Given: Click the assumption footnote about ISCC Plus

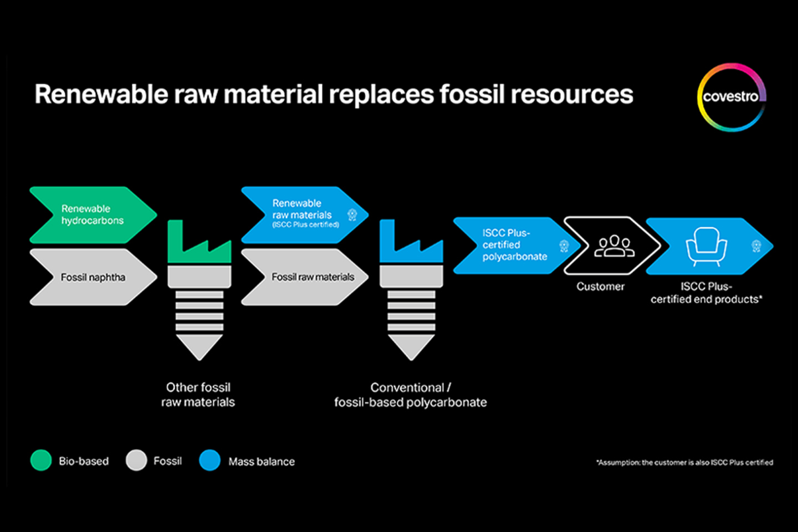Looking at the screenshot, I should [685, 462].
